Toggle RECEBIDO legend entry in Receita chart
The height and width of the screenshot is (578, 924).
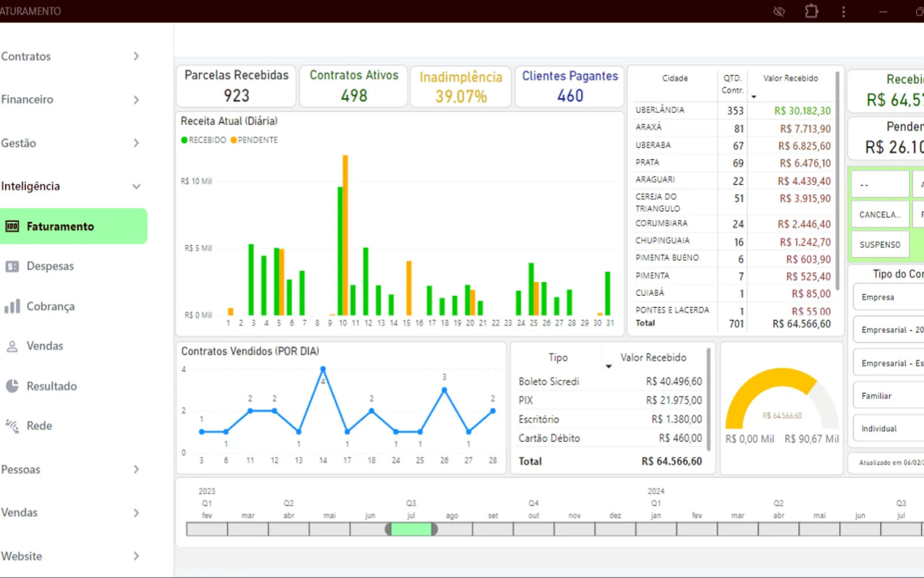coord(204,140)
